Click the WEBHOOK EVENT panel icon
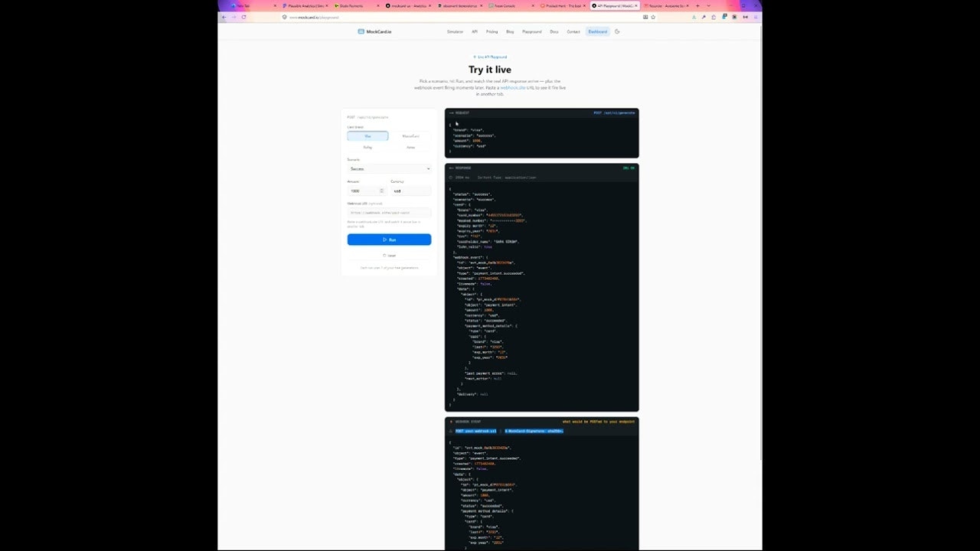The image size is (980, 551). [451, 422]
